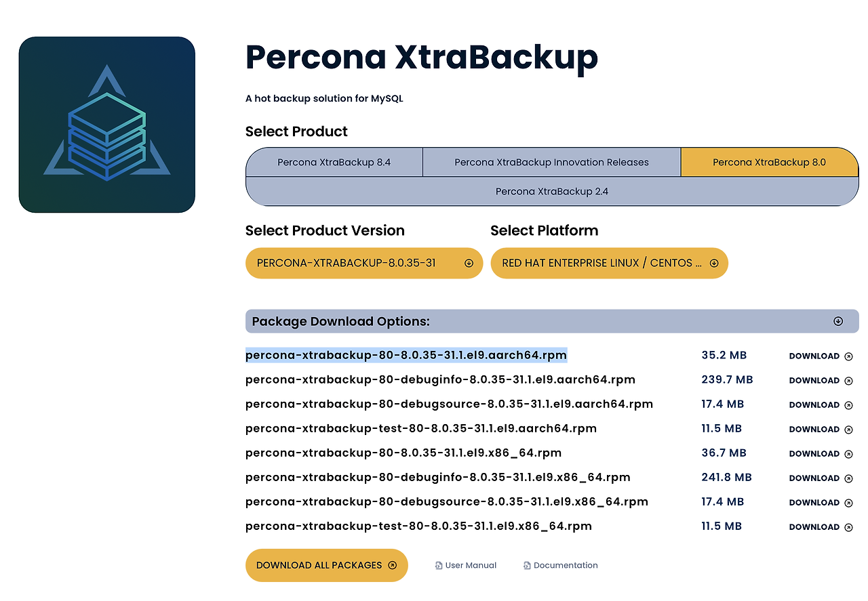The image size is (868, 601).
Task: Click the Select Product Version heading
Action: 325,230
